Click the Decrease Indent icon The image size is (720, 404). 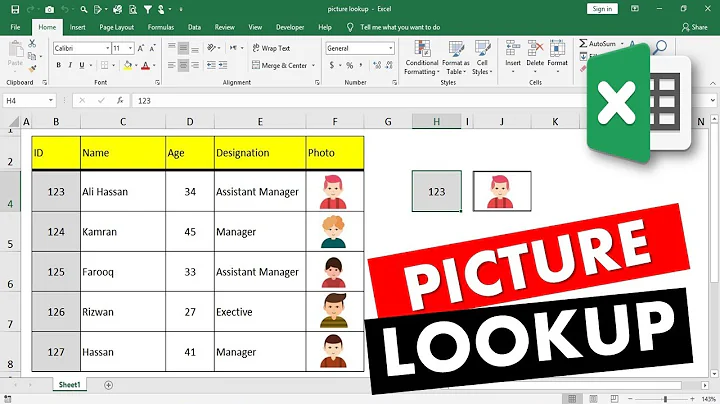(211, 65)
